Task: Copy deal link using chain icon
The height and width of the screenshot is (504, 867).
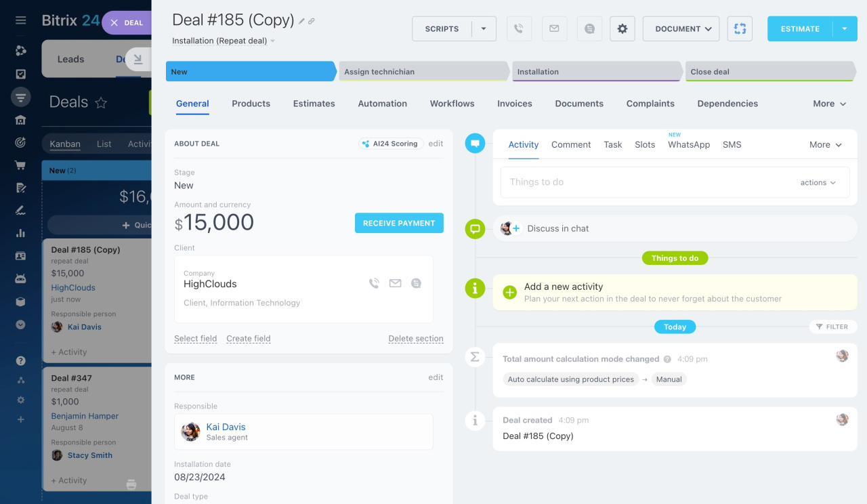Action: 312,21
